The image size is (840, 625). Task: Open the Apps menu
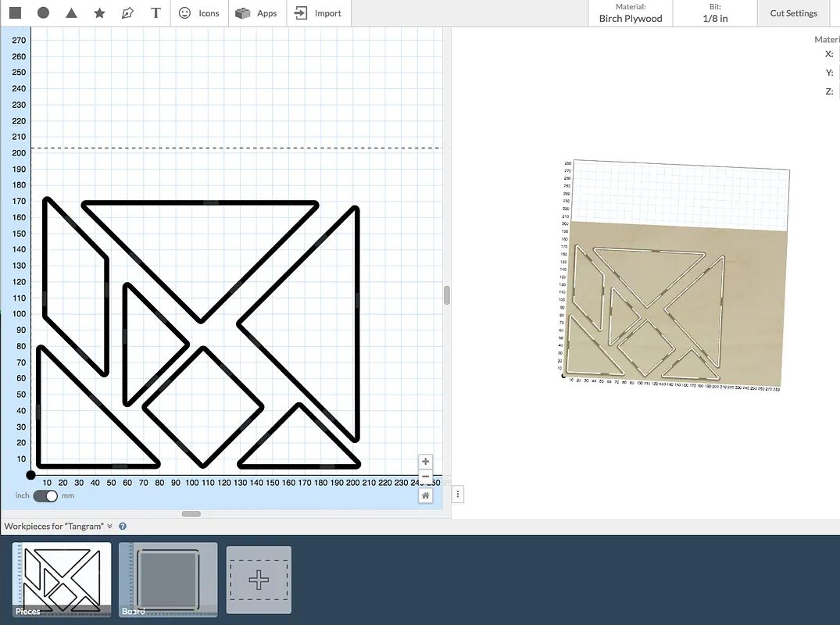pos(257,13)
